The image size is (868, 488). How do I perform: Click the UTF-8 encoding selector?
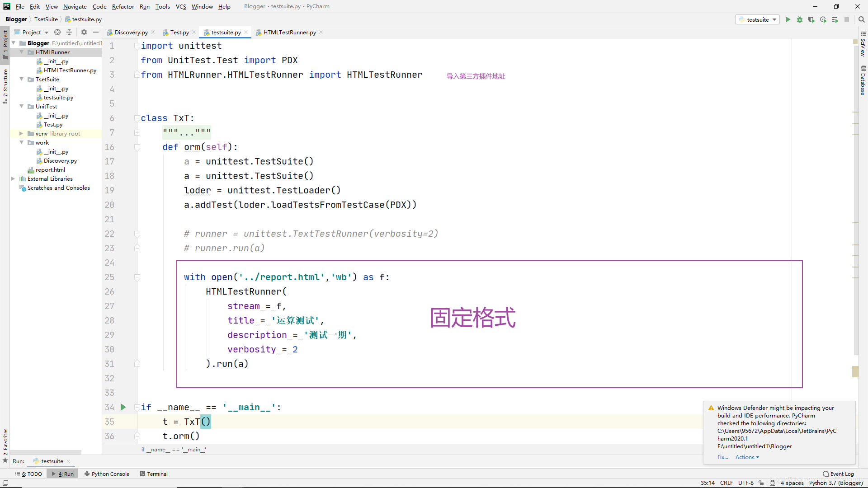coord(745,483)
